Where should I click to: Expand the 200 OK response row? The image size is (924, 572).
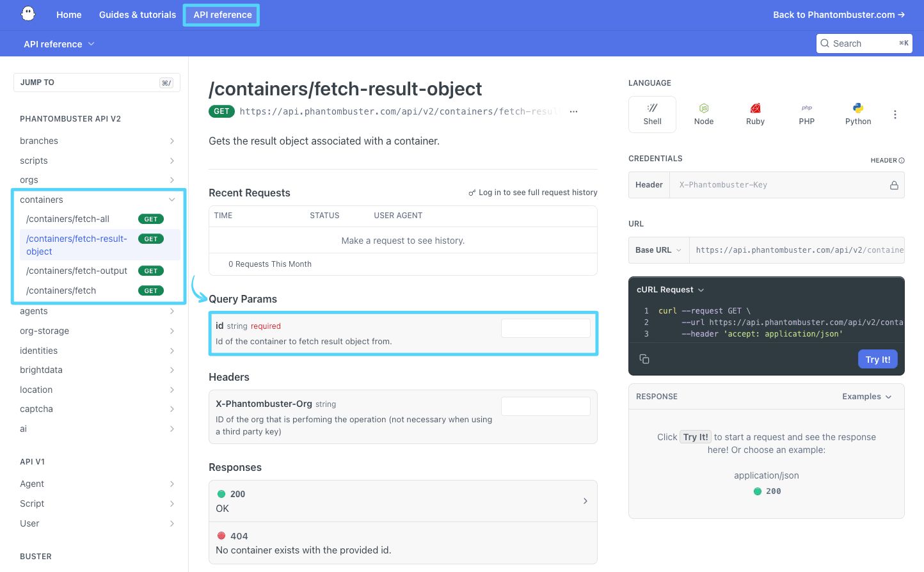click(x=403, y=501)
